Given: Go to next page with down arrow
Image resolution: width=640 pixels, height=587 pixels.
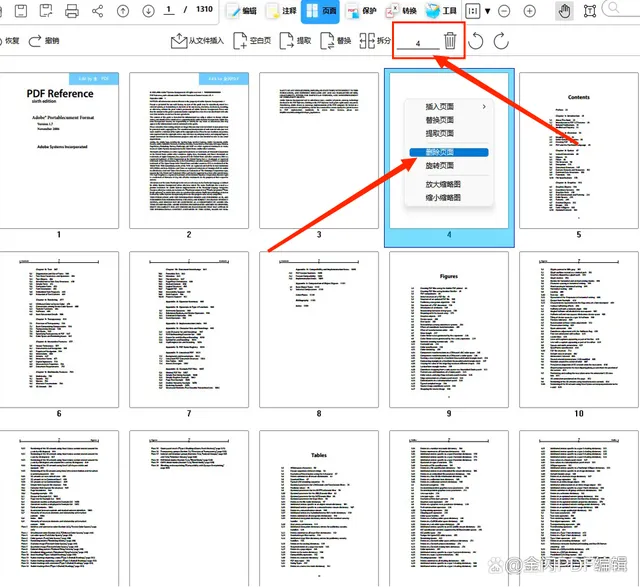Looking at the screenshot, I should click(x=148, y=11).
